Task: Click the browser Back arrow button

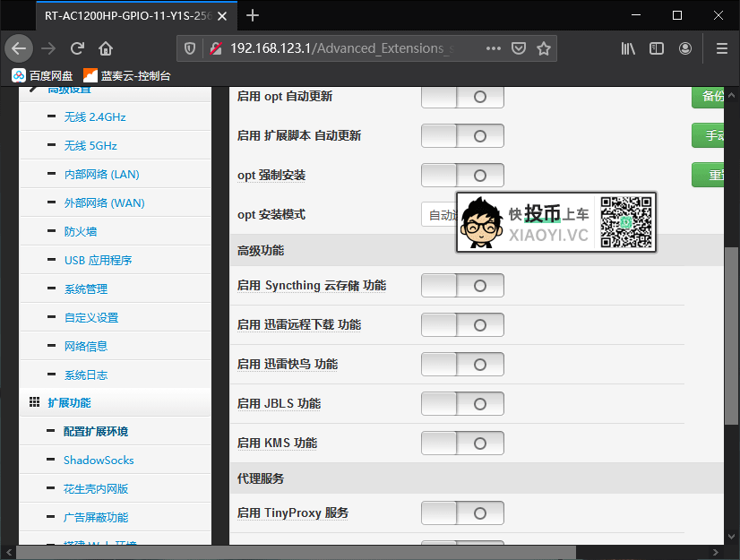Action: click(x=19, y=48)
